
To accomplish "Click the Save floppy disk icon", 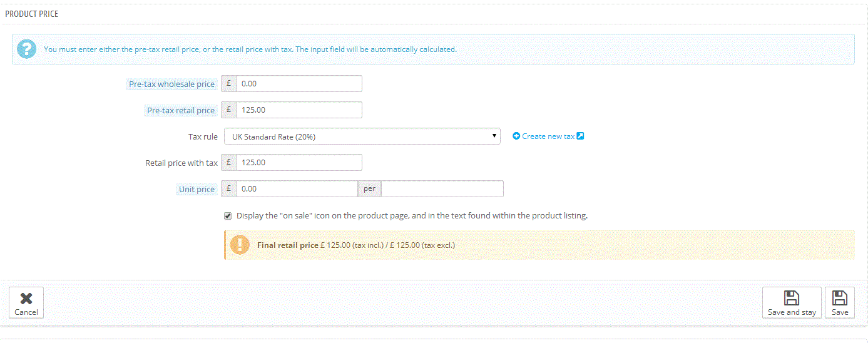I will pos(840,298).
